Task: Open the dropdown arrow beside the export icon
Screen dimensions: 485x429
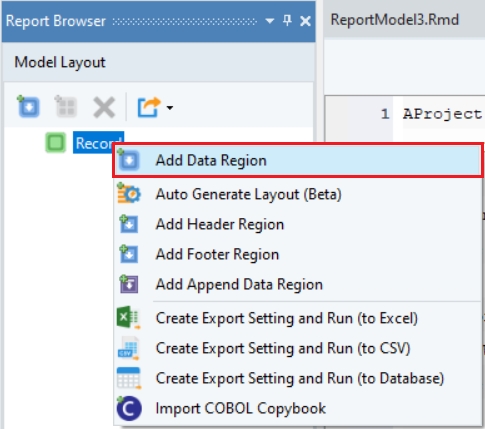Action: pyautogui.click(x=170, y=108)
